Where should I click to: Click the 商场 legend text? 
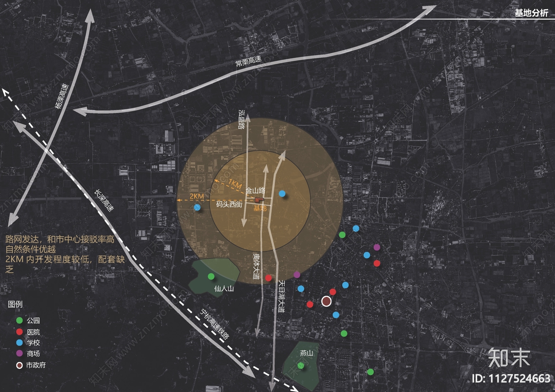point(33,354)
